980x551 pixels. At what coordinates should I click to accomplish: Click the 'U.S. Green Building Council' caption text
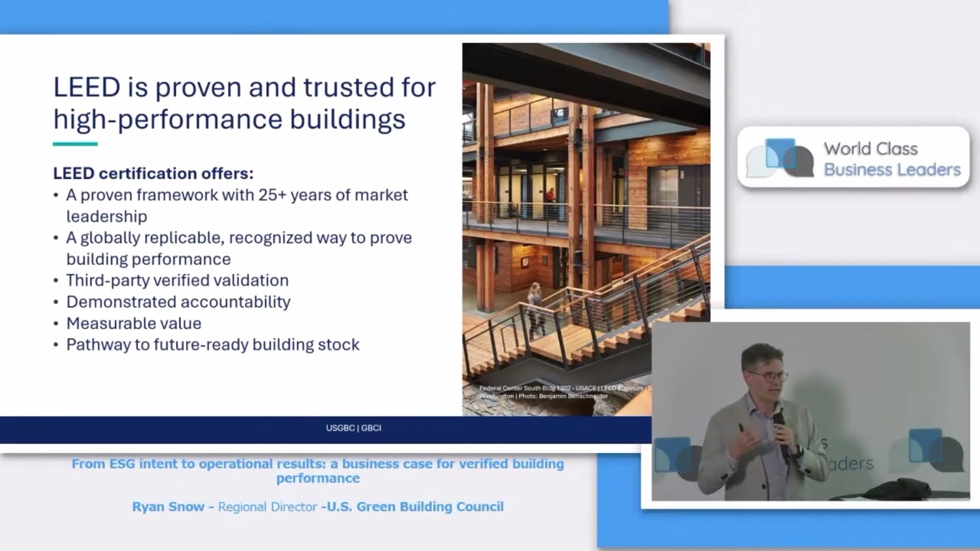point(415,507)
